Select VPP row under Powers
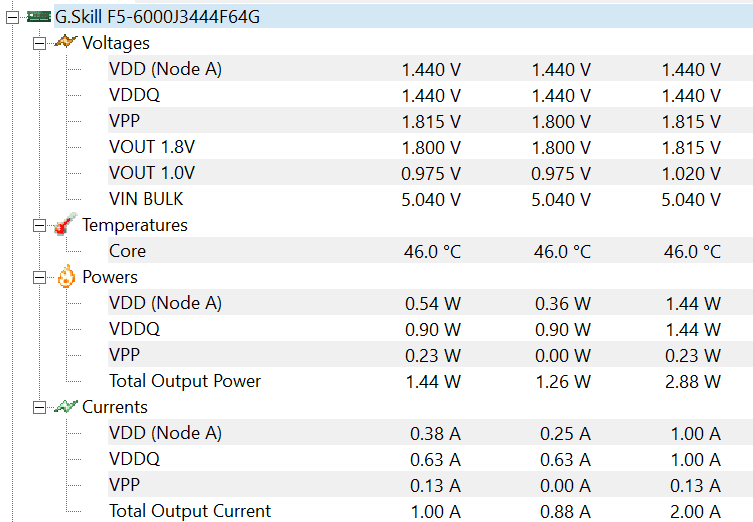Screen dimensions: 753x522 tap(430, 354)
